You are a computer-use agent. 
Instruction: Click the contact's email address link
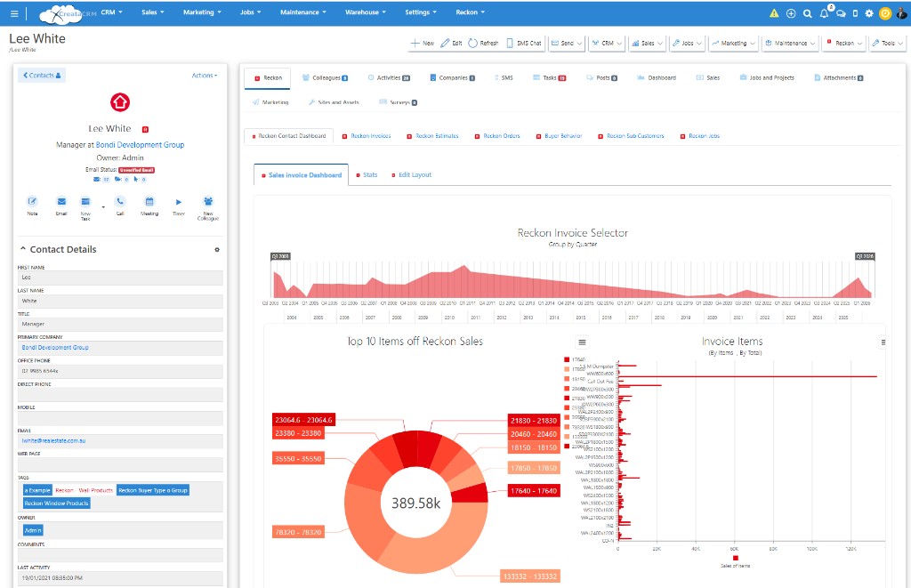53,441
